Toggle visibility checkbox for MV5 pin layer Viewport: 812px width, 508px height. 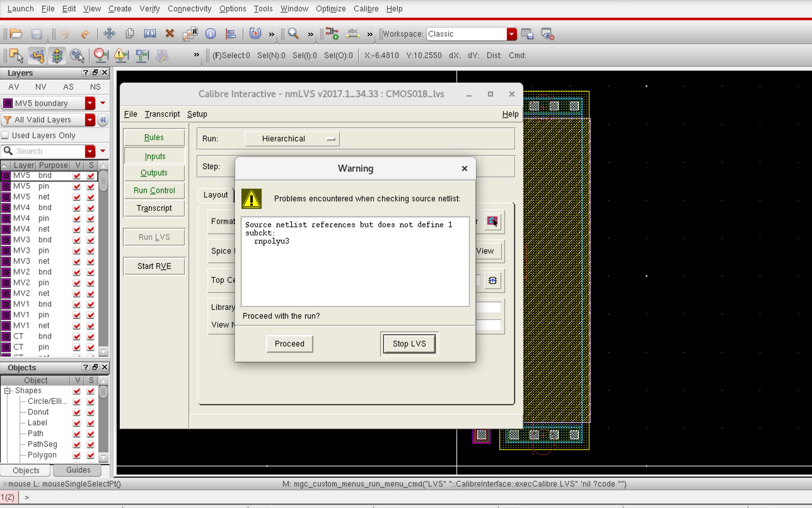point(77,186)
